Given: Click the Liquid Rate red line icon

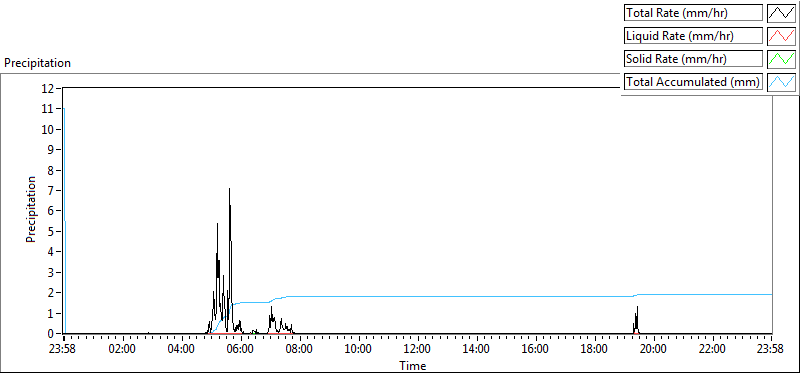Looking at the screenshot, I should pyautogui.click(x=782, y=36).
